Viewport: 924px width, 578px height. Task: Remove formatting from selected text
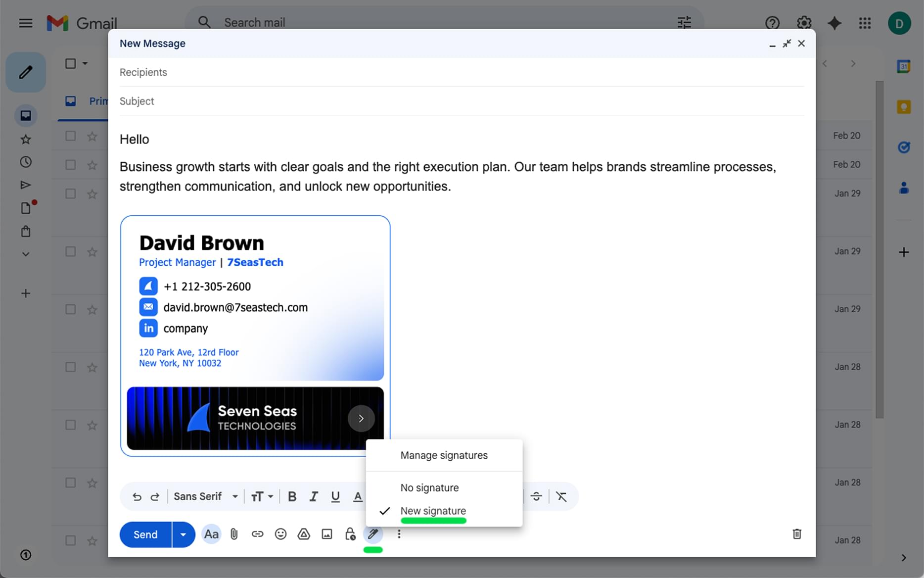click(561, 496)
